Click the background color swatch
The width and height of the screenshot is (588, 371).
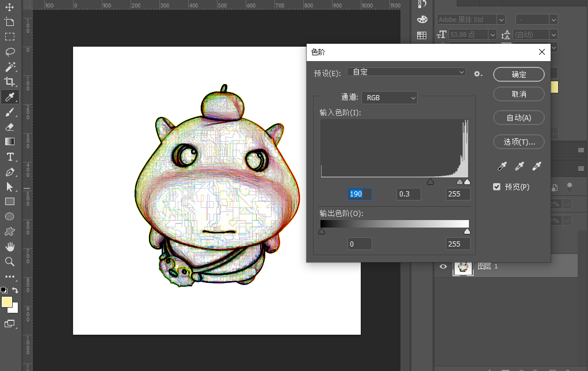(x=14, y=309)
